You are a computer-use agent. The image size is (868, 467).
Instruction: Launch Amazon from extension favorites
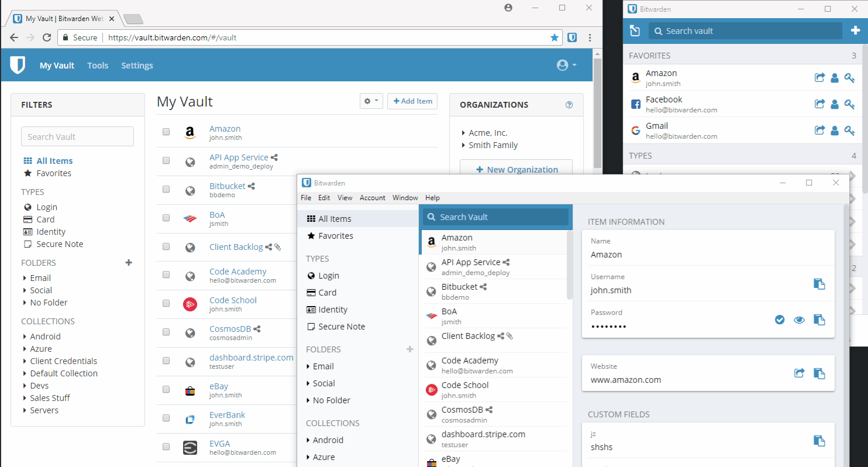[819, 78]
